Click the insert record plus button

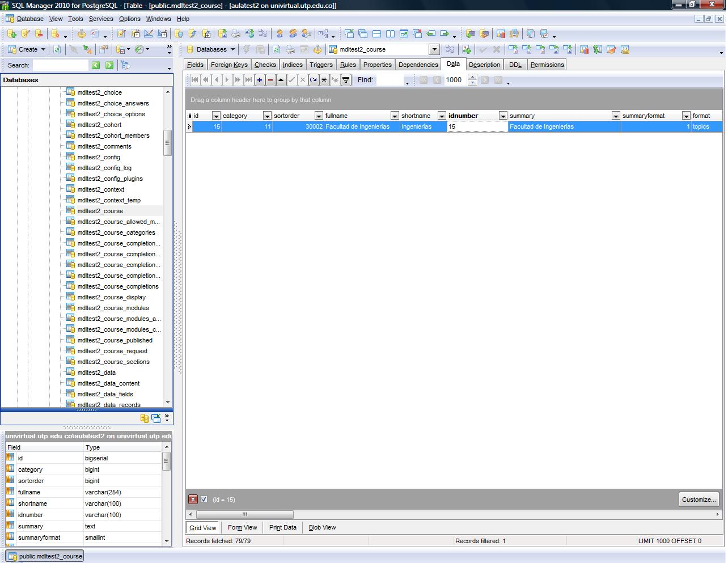click(260, 80)
